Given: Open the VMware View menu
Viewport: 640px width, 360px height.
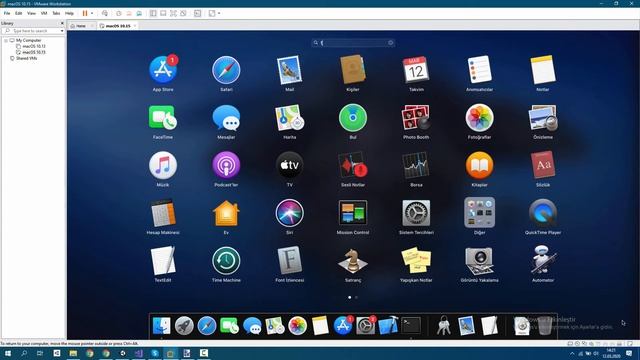Looking at the screenshot, I should point(31,13).
